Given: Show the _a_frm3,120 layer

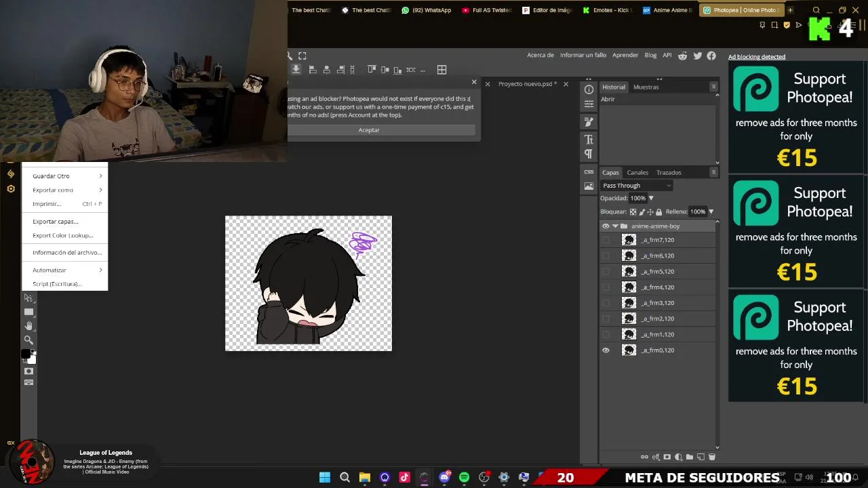Looking at the screenshot, I should (x=606, y=303).
